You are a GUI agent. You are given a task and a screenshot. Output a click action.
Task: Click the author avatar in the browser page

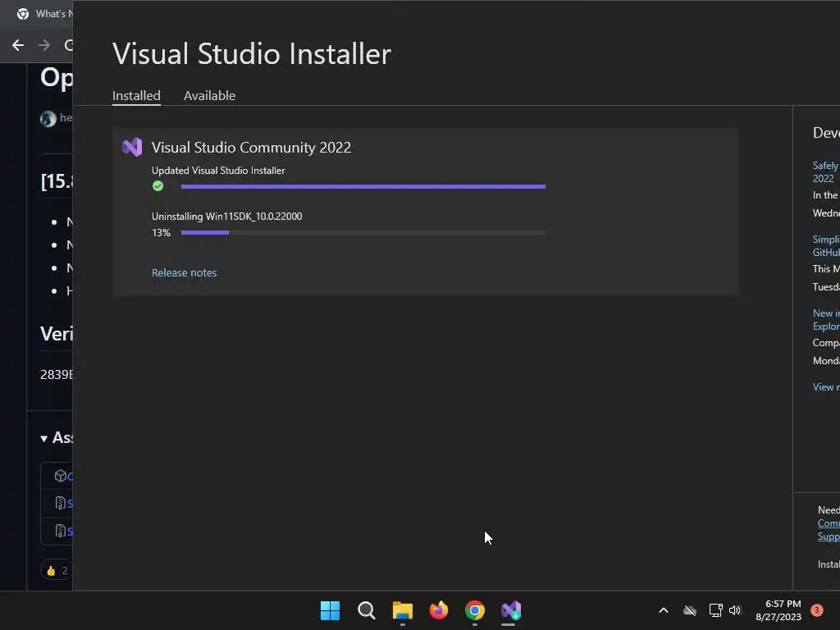(x=48, y=118)
